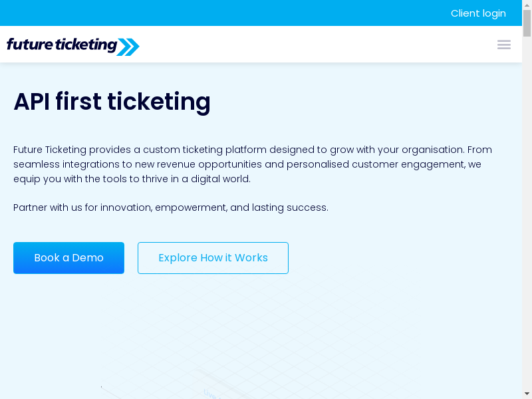The image size is (532, 399).
Task: Click the white header between logo and menu
Action: click(x=313, y=45)
